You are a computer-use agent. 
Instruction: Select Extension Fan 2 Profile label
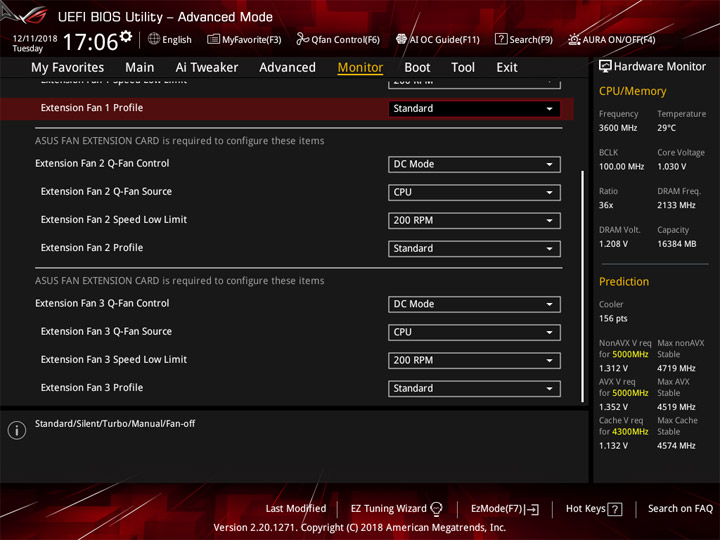(x=92, y=248)
